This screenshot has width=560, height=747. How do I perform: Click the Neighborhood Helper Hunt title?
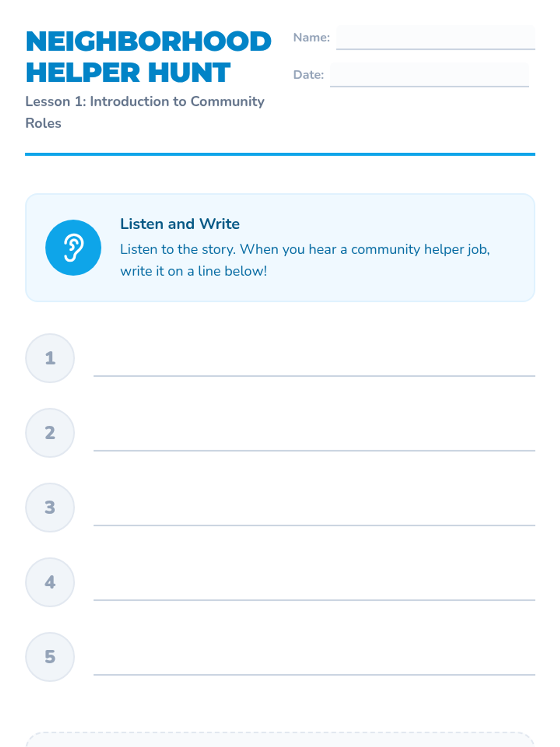coord(148,57)
